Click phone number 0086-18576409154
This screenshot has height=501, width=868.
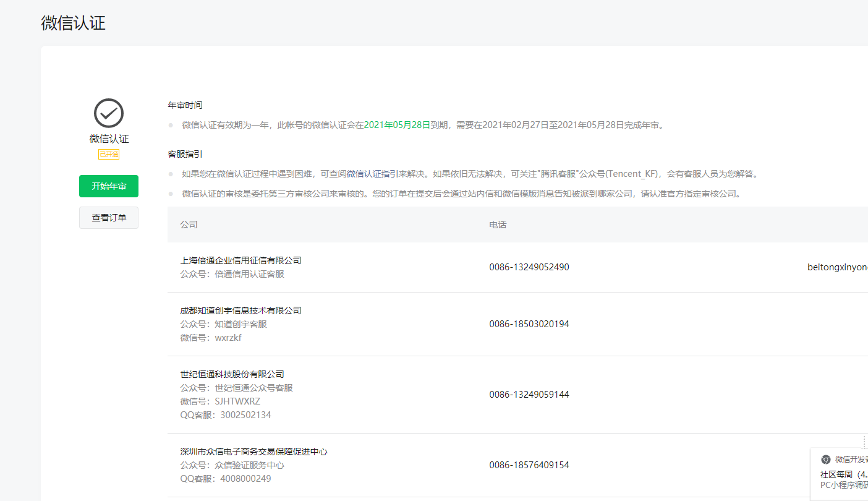529,465
